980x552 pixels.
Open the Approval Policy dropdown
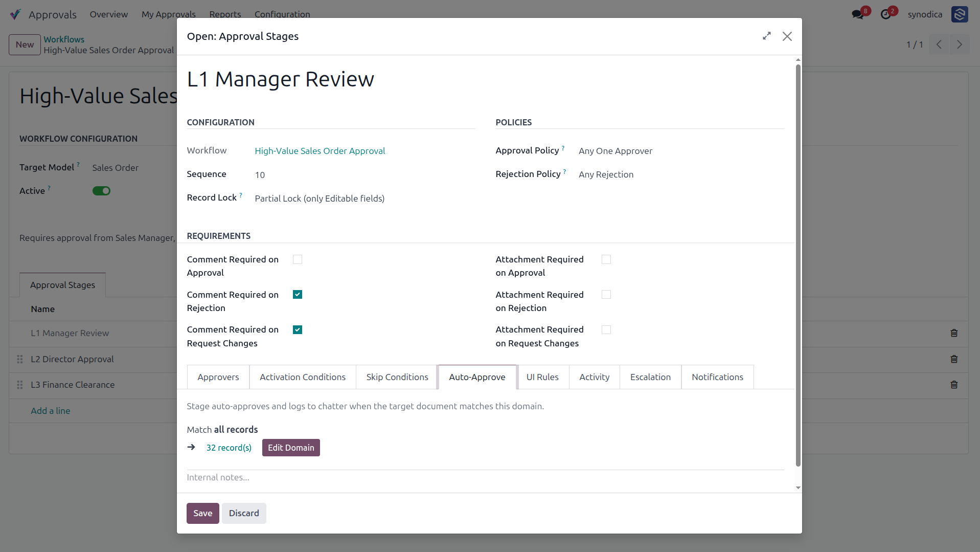point(680,151)
